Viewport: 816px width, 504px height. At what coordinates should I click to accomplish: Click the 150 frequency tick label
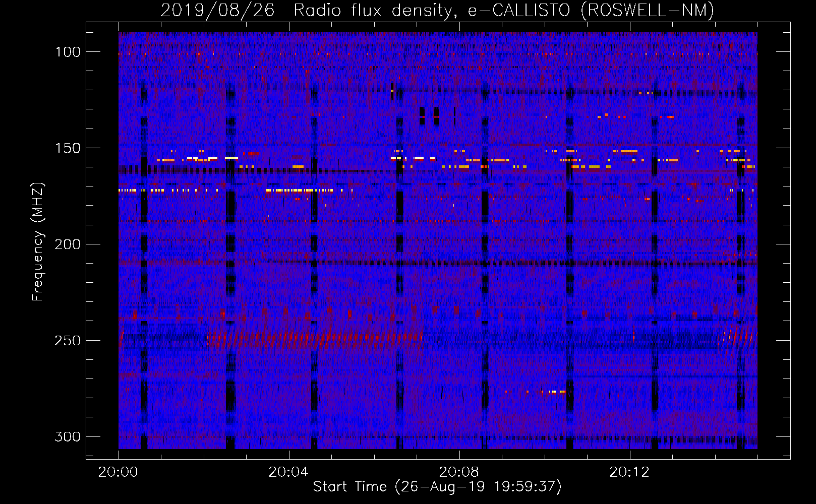(68, 148)
